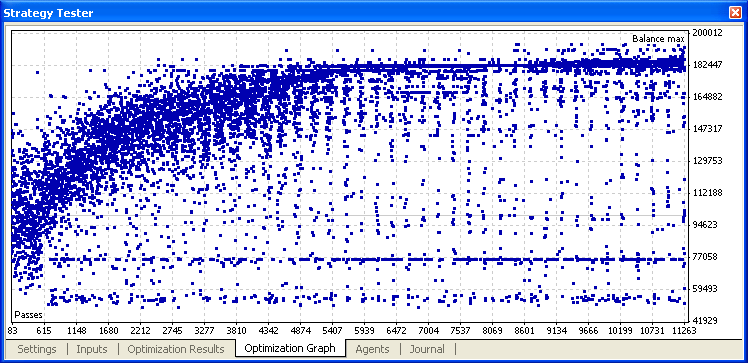748x363 pixels.
Task: Click the Strategy Tester title text
Action: click(x=48, y=13)
